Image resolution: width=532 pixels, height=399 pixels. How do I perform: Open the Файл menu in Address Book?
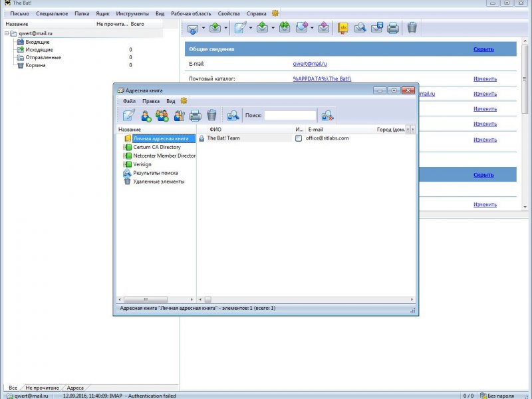pos(129,101)
